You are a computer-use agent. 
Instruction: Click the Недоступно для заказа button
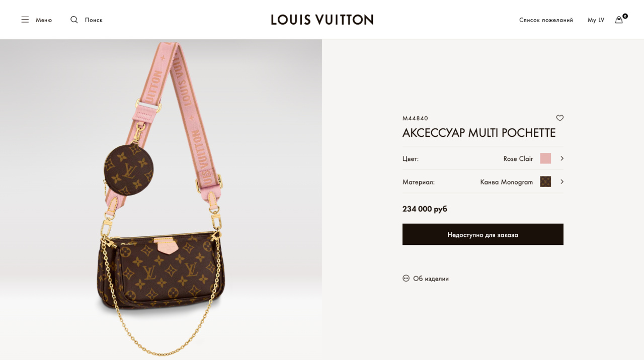click(x=483, y=234)
